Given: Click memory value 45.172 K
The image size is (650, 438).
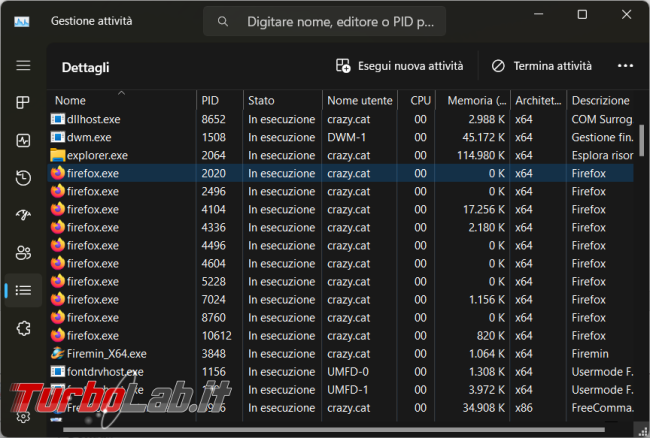Looking at the screenshot, I should coord(483,137).
